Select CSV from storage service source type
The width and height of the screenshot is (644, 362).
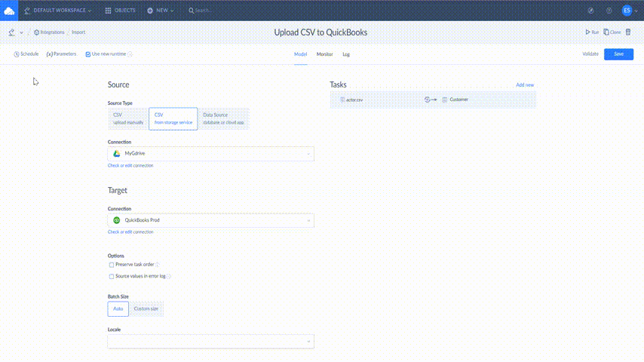point(173,118)
